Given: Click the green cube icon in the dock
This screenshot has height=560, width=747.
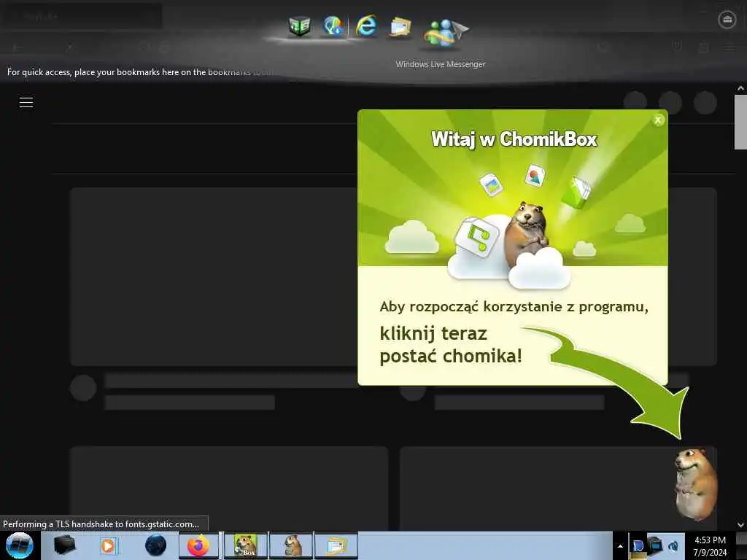Looking at the screenshot, I should coord(300,26).
